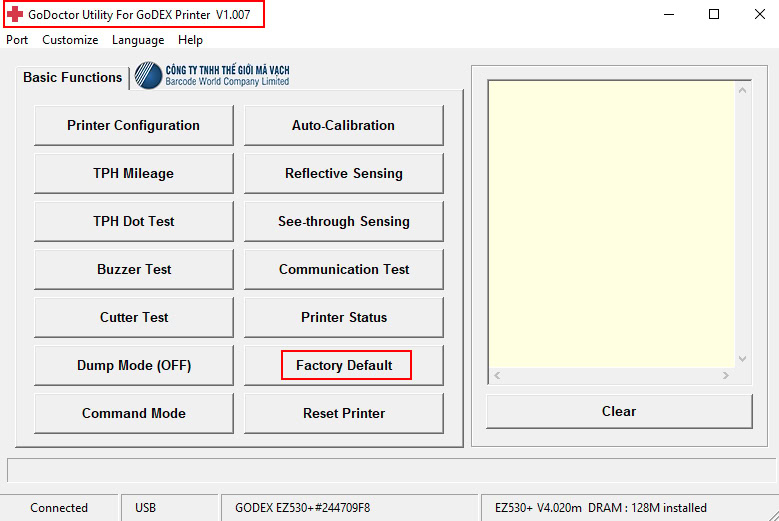The width and height of the screenshot is (779, 521).
Task: Click the output area scroll left arrow
Action: tap(497, 375)
